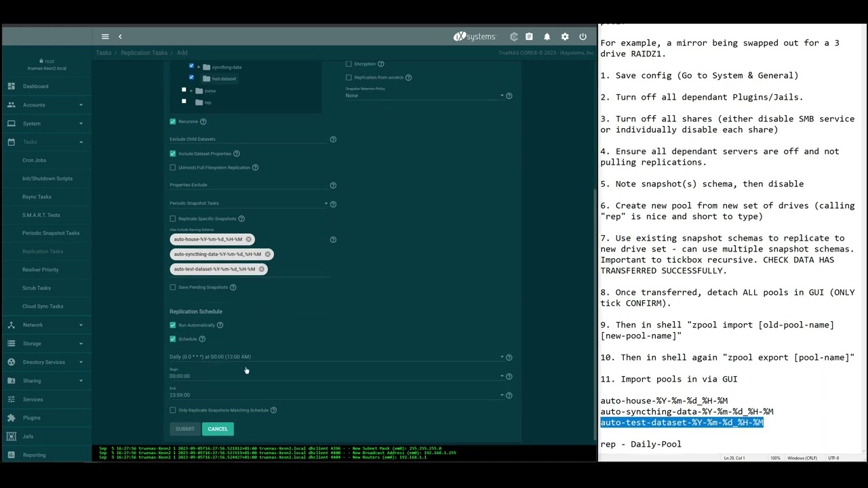Open the settings gear icon
Image resolution: width=868 pixels, height=488 pixels.
[x=565, y=37]
